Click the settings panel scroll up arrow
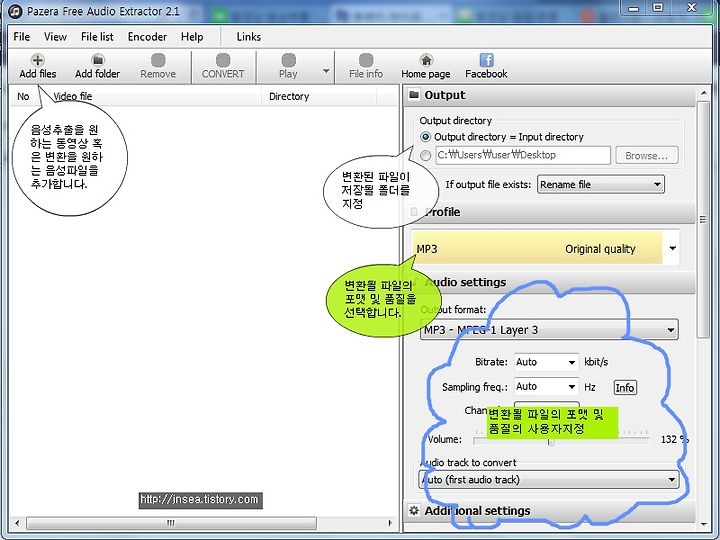 (703, 93)
